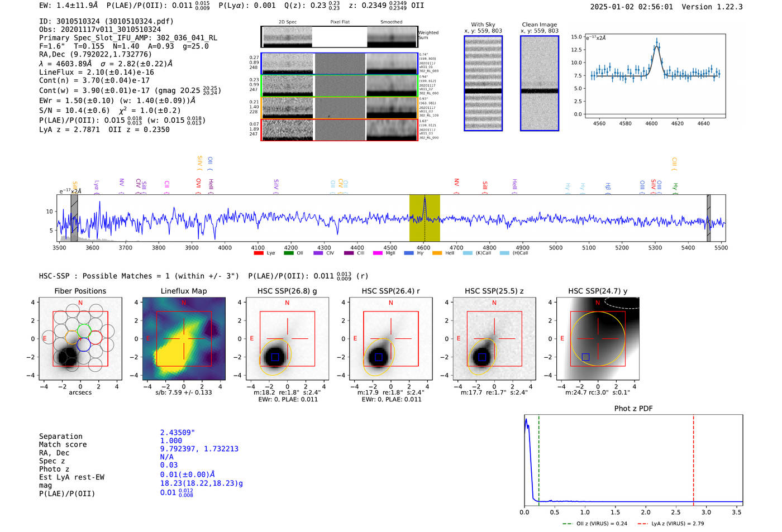Screen dimensions: 782x532
Task: Click the 'ID: 3010510324 (3010510324.pdf)' line
Action: tap(106, 21)
